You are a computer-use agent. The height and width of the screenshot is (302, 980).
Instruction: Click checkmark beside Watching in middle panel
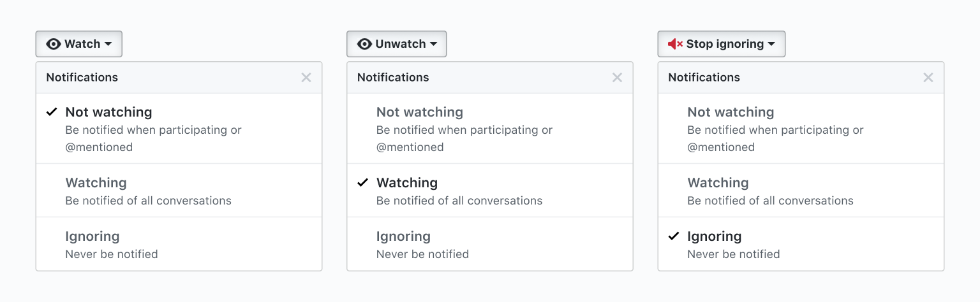[362, 183]
